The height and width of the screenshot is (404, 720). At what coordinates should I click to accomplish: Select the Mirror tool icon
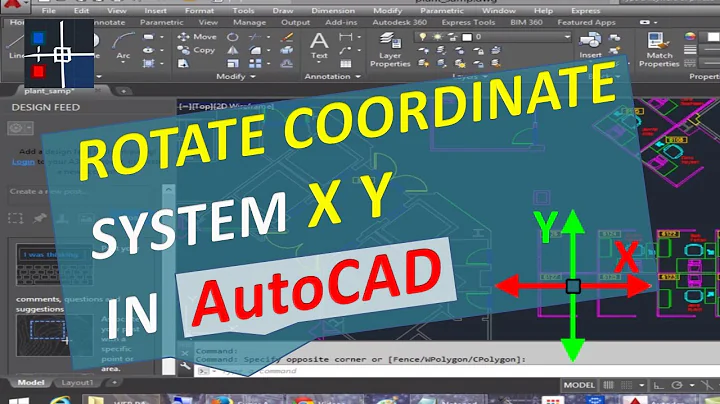pos(233,50)
